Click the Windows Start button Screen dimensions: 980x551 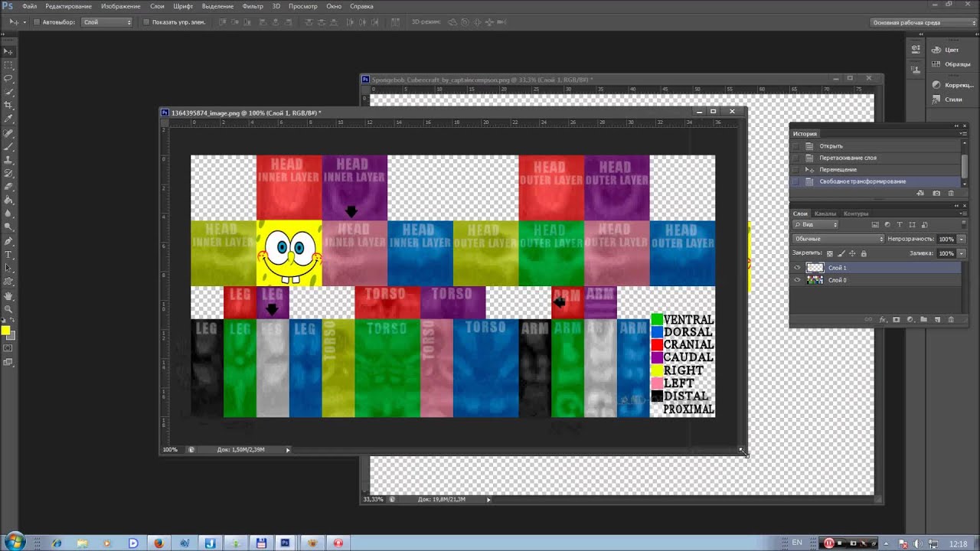[15, 543]
